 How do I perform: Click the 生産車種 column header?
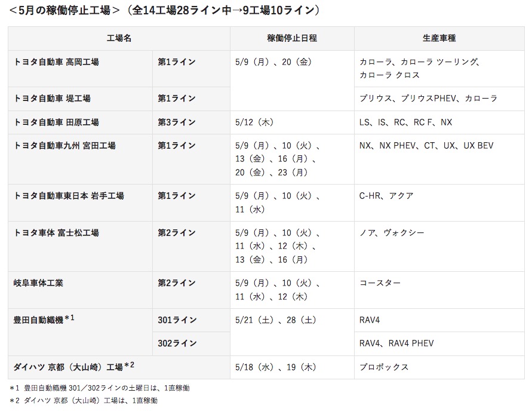click(439, 38)
